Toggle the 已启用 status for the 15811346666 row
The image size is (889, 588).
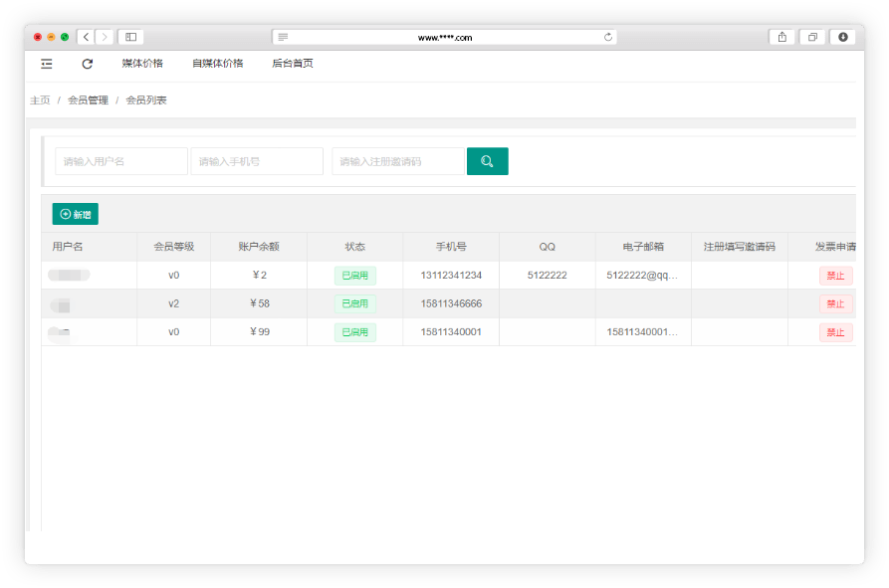(x=354, y=303)
